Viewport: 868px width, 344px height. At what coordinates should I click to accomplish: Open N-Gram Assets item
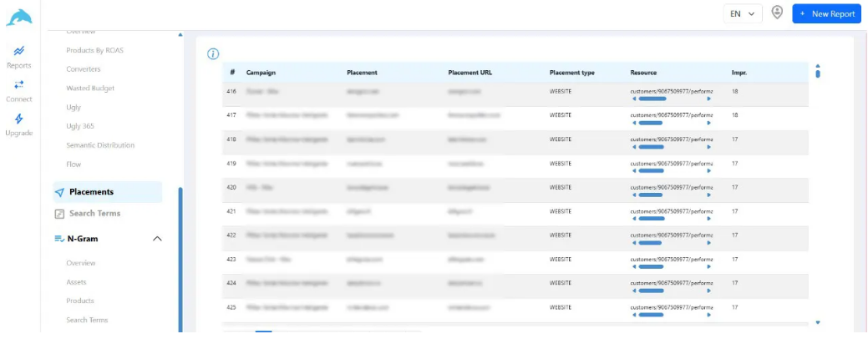[x=76, y=282]
